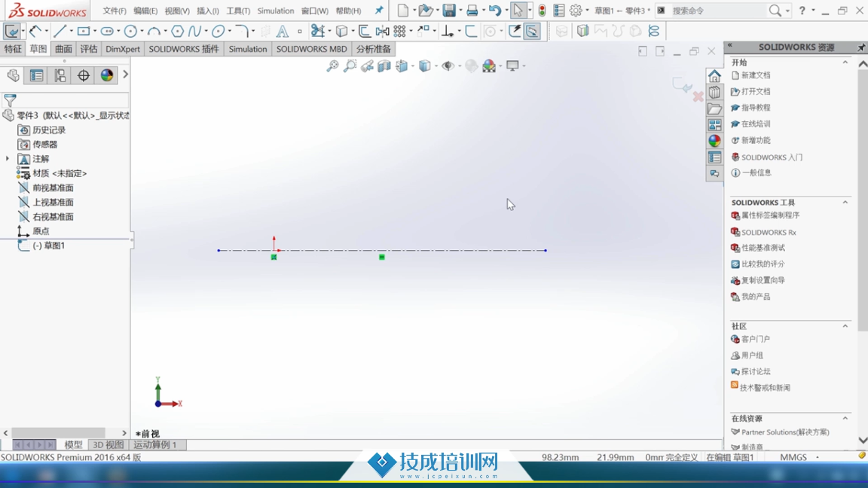Select the Corner Rectangle sketch tool
868x488 pixels.
click(x=84, y=31)
